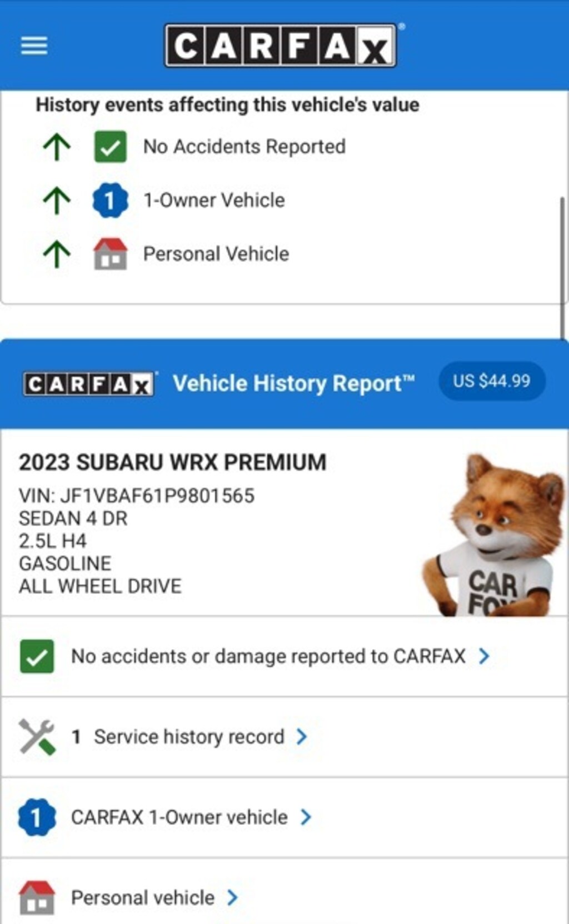Open No accidents or damage reported link
Screen dimensions: 569x924
(268, 656)
